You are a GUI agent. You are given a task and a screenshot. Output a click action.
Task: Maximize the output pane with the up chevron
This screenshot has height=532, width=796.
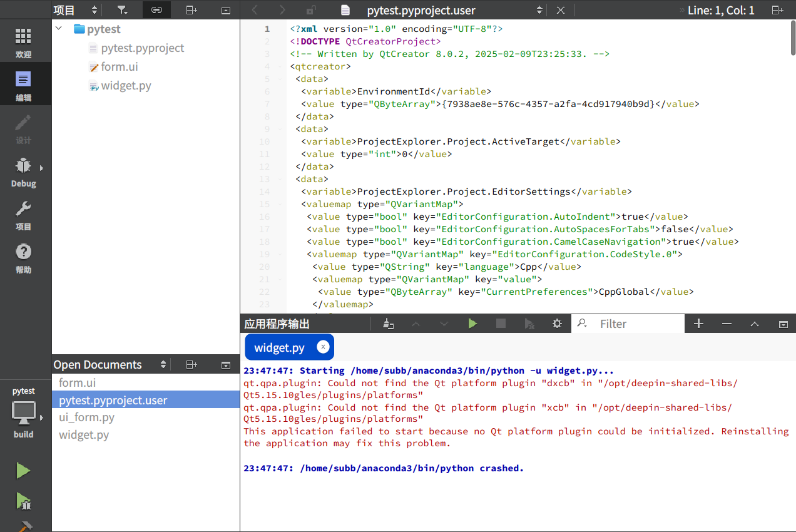point(755,324)
